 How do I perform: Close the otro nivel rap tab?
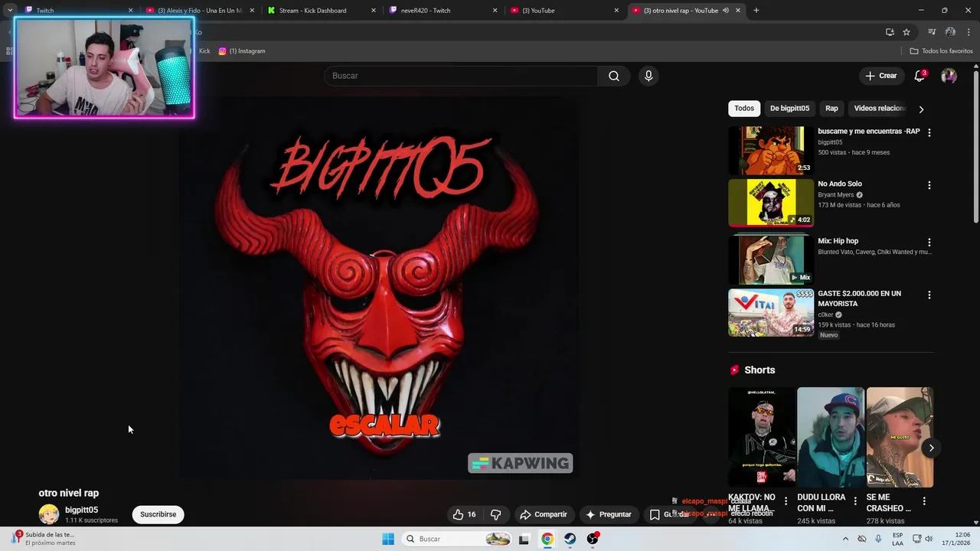click(x=738, y=11)
